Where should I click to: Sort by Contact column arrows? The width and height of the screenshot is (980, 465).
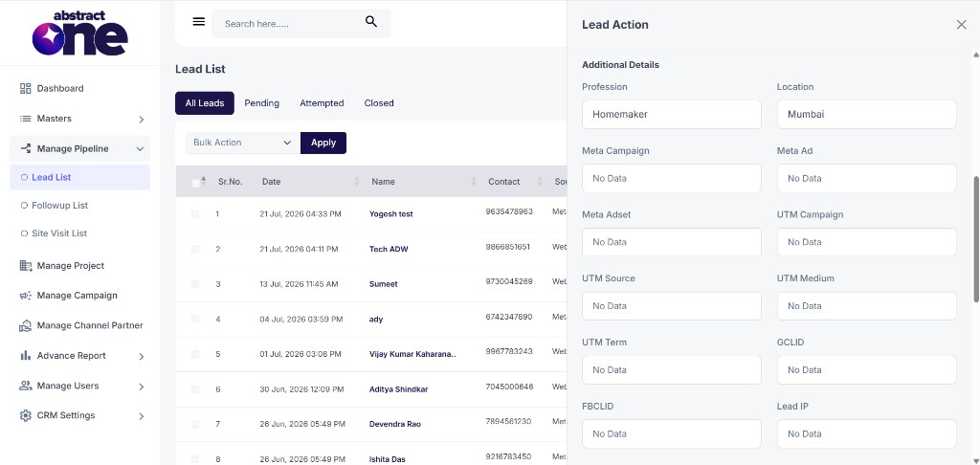tap(540, 181)
